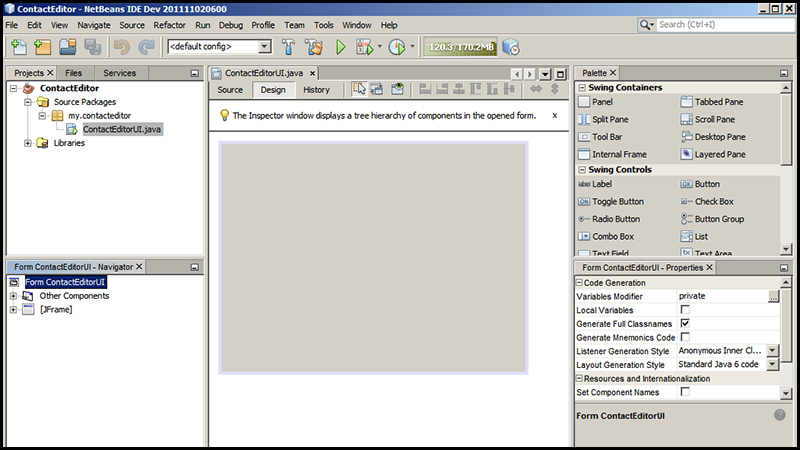Select Tool Bar in Palette
The height and width of the screenshot is (450, 800).
pyautogui.click(x=600, y=137)
